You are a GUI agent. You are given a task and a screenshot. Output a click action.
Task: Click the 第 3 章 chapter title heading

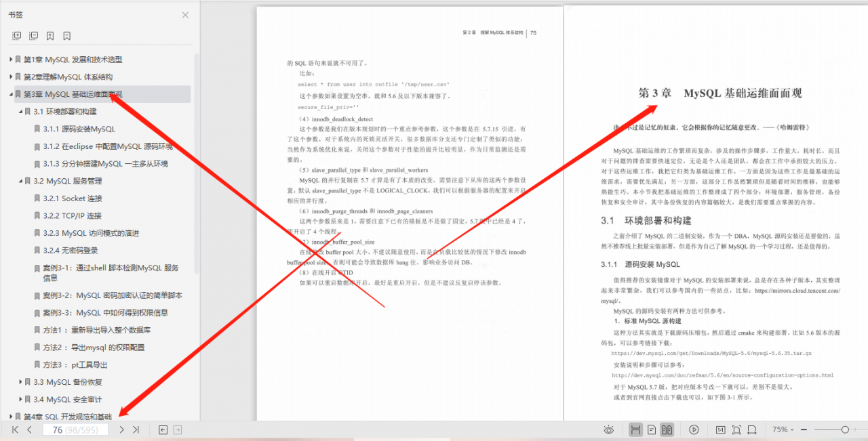click(x=720, y=93)
